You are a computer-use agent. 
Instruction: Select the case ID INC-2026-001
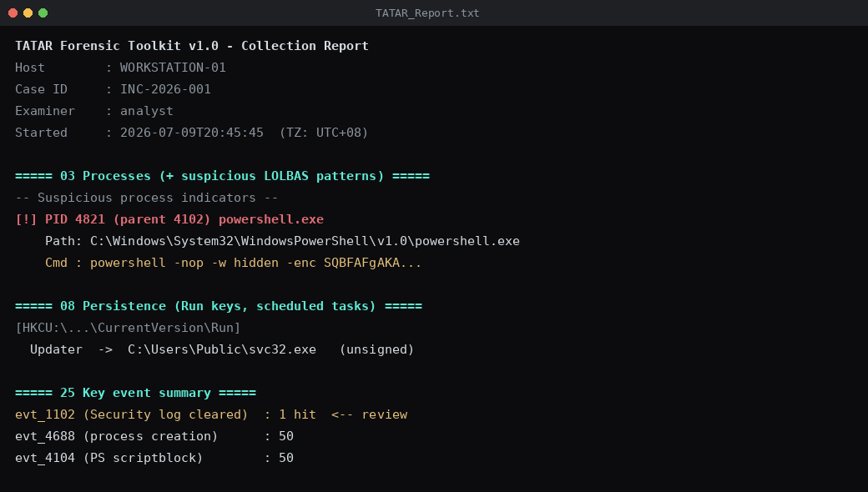point(165,89)
